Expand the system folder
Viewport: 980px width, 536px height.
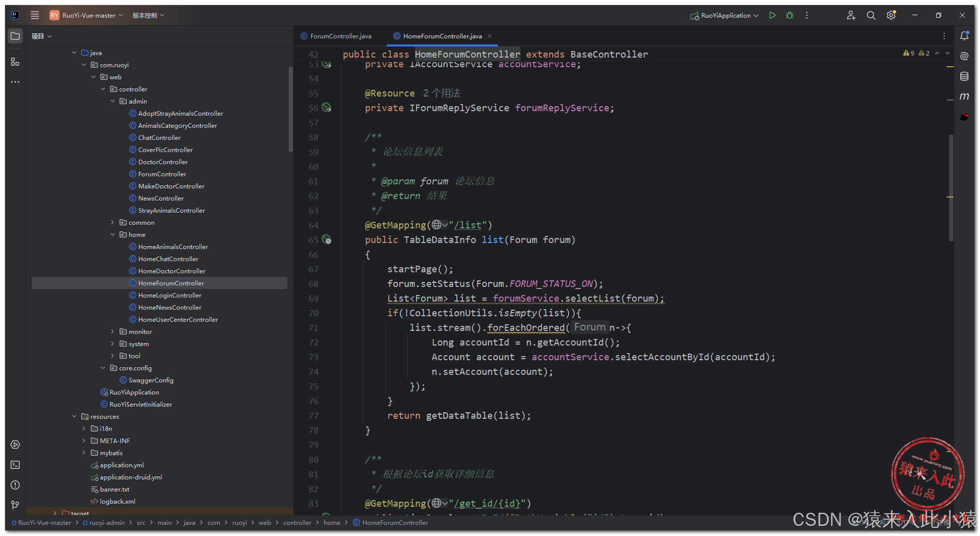click(x=113, y=344)
